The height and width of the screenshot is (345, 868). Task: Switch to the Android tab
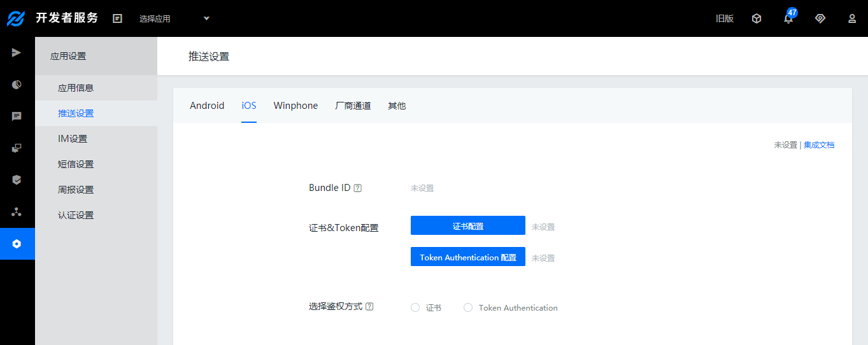pyautogui.click(x=207, y=106)
